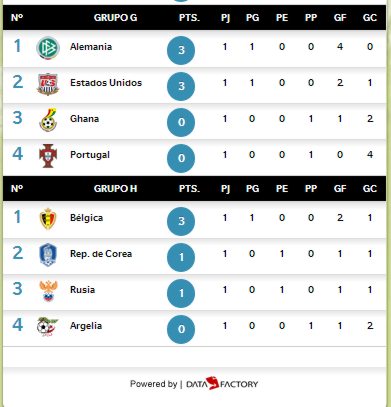Select the Rusia eagle emblem
This screenshot has width=391, height=407.
pos(48,291)
